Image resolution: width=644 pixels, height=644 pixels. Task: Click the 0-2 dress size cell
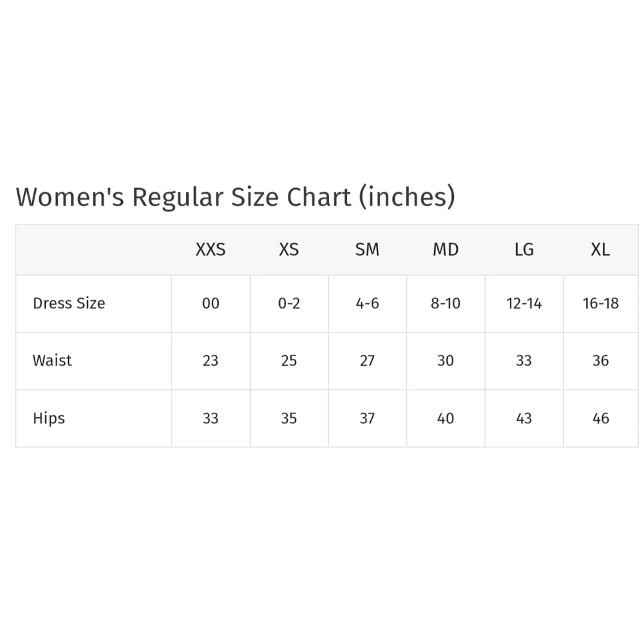pyautogui.click(x=289, y=303)
